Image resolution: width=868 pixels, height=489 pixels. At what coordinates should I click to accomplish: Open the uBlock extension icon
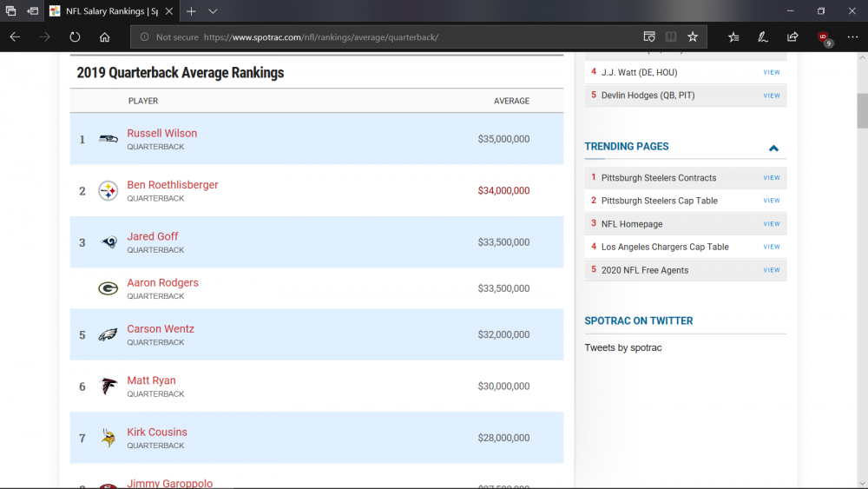click(x=824, y=38)
